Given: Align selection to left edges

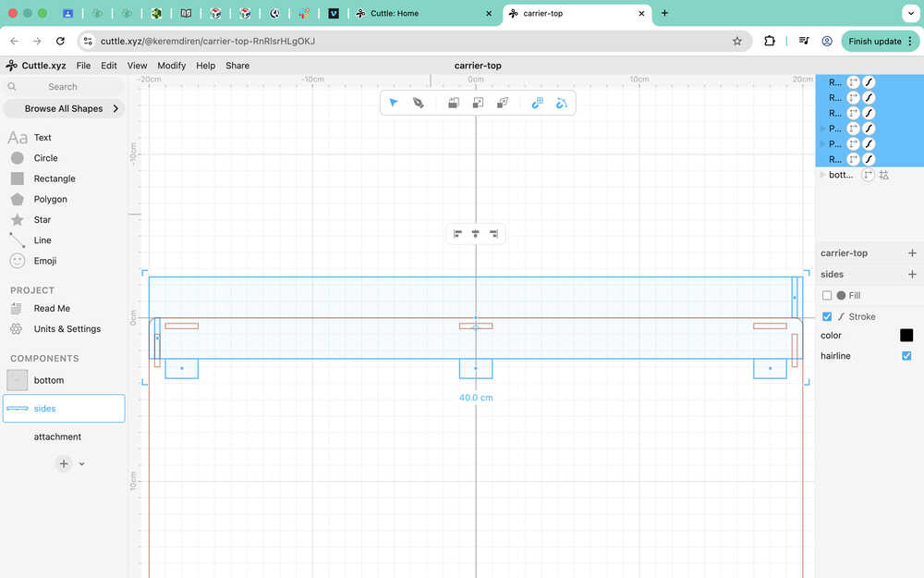Looking at the screenshot, I should point(457,234).
